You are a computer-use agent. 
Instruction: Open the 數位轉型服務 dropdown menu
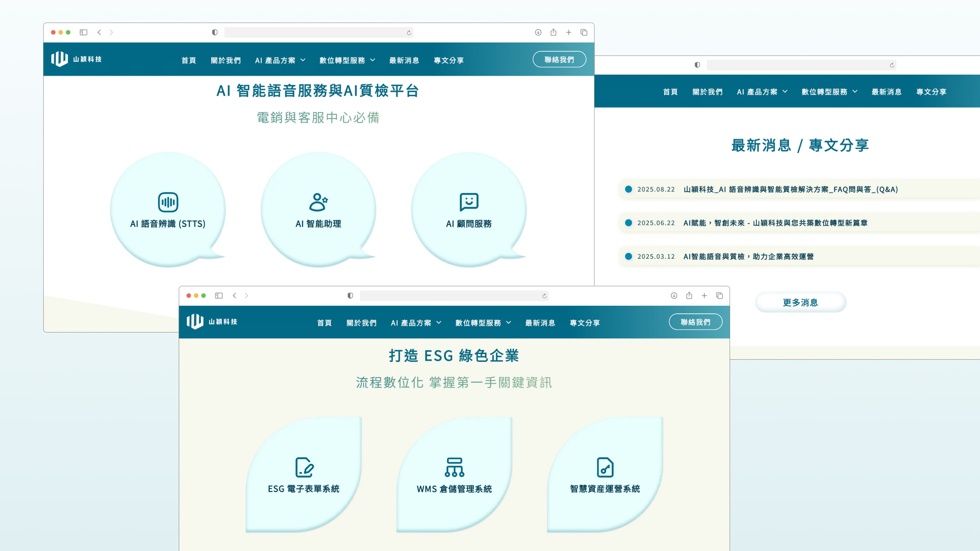tap(346, 60)
